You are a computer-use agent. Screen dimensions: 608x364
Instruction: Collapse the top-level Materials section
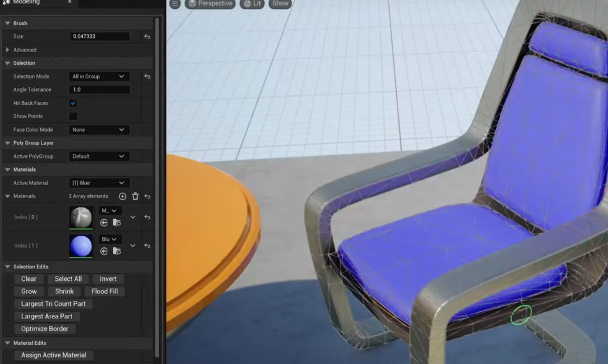pyautogui.click(x=7, y=169)
